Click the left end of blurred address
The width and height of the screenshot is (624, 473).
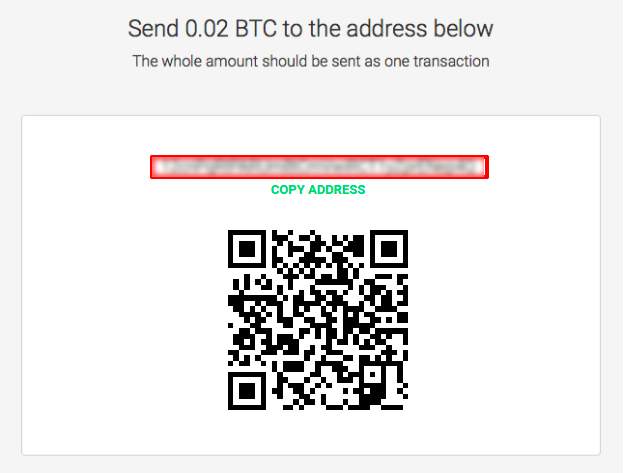click(159, 167)
